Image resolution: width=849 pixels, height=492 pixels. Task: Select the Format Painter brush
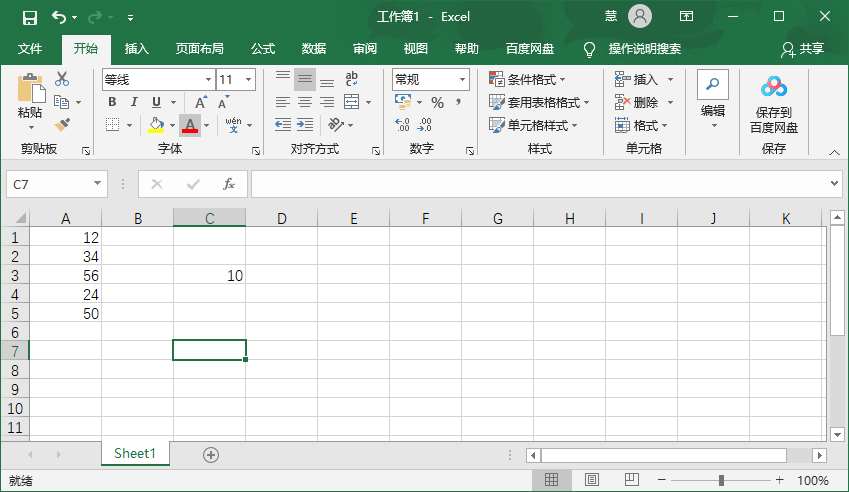62,125
